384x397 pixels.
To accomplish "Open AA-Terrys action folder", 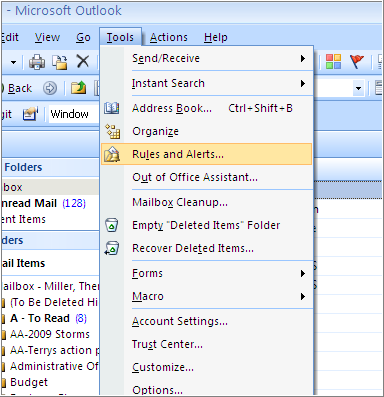I will (x=50, y=350).
